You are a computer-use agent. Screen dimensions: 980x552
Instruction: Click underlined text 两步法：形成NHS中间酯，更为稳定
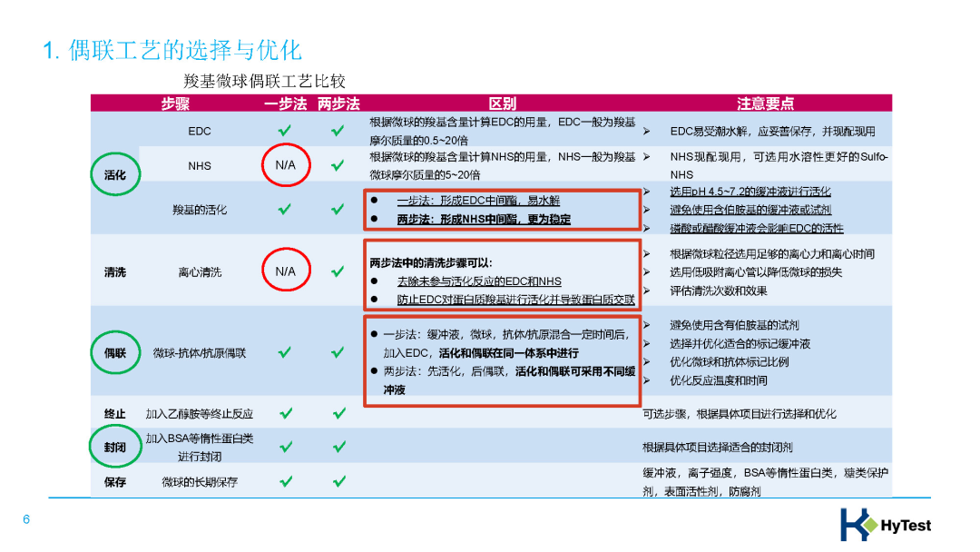pyautogui.click(x=484, y=219)
